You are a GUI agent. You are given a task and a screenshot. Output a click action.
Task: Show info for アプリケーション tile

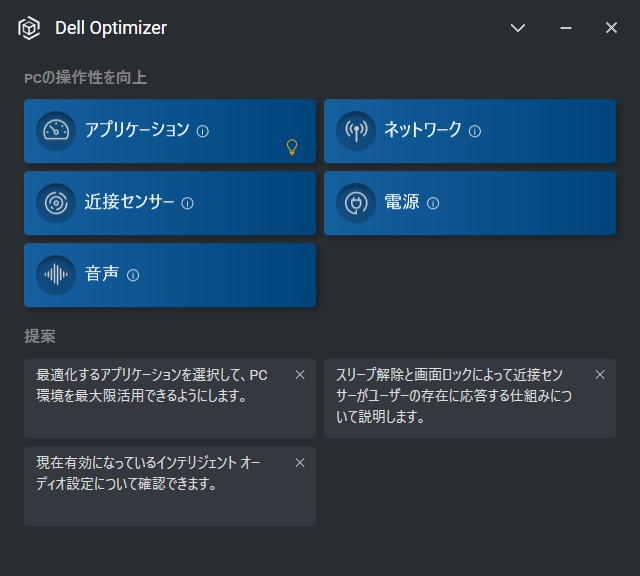pos(203,131)
